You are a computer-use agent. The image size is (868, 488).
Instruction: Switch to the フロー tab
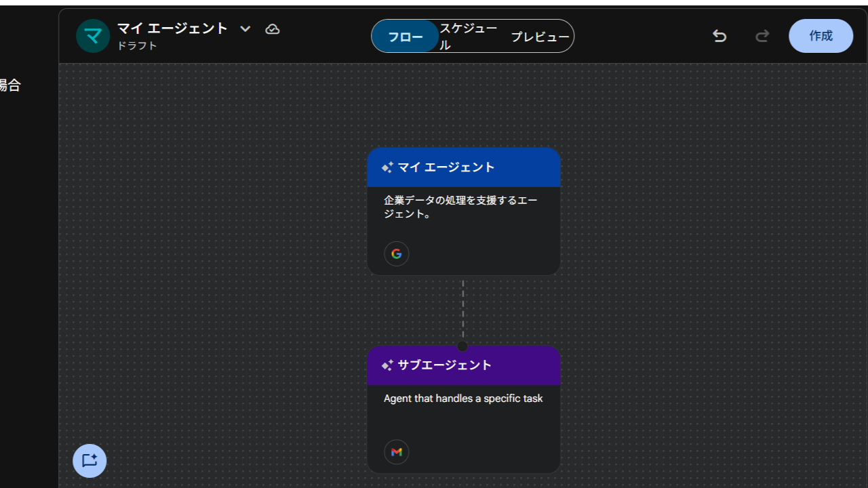tap(406, 37)
